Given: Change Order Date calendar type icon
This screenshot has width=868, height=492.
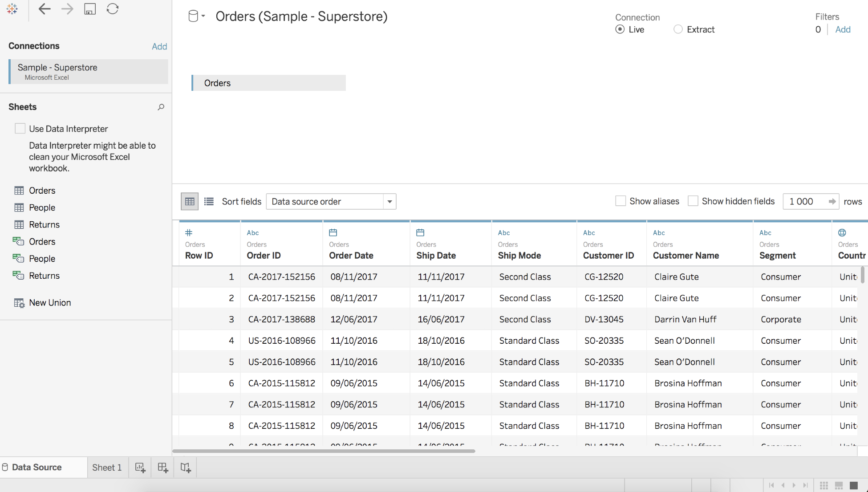Looking at the screenshot, I should (333, 232).
